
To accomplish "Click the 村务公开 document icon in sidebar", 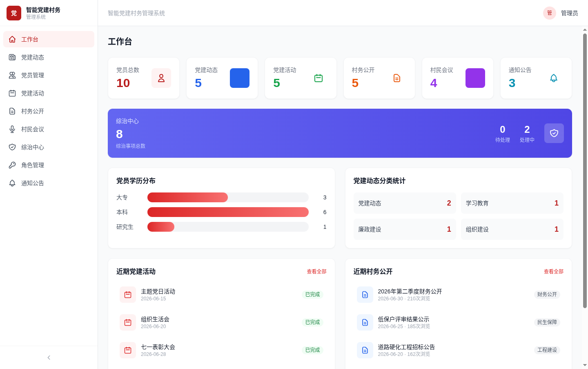I will point(12,111).
